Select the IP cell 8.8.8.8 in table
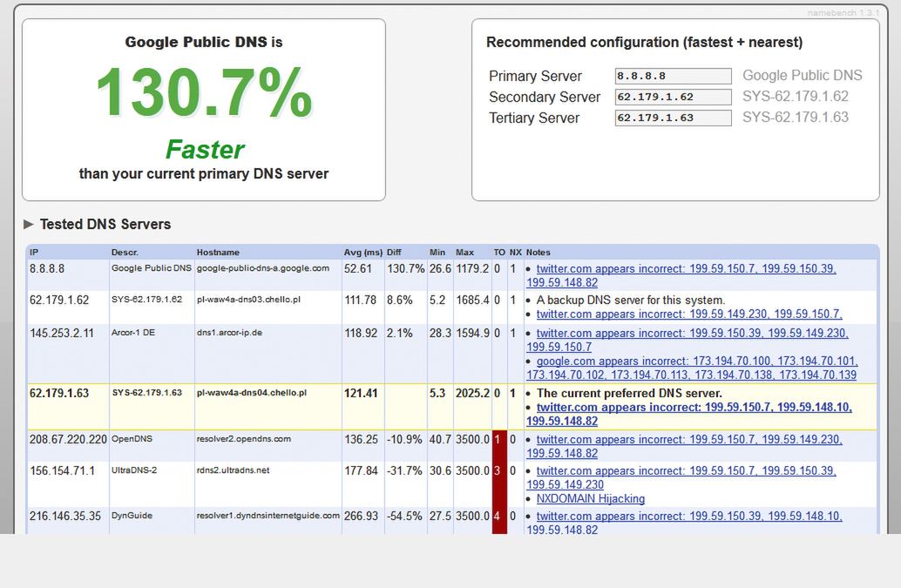Image resolution: width=901 pixels, height=588 pixels. point(47,268)
